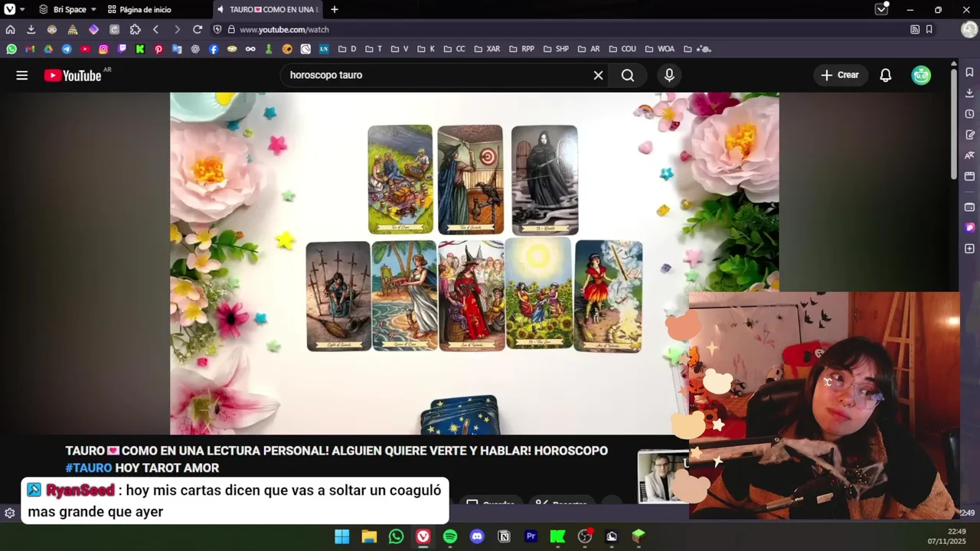Open the chess pawn bookmark

[x=269, y=49]
